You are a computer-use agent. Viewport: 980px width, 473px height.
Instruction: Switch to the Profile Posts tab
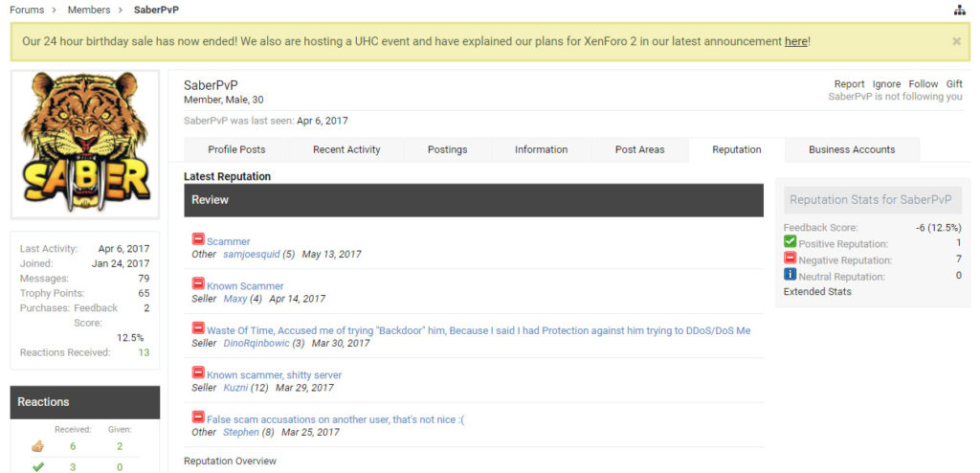point(236,149)
